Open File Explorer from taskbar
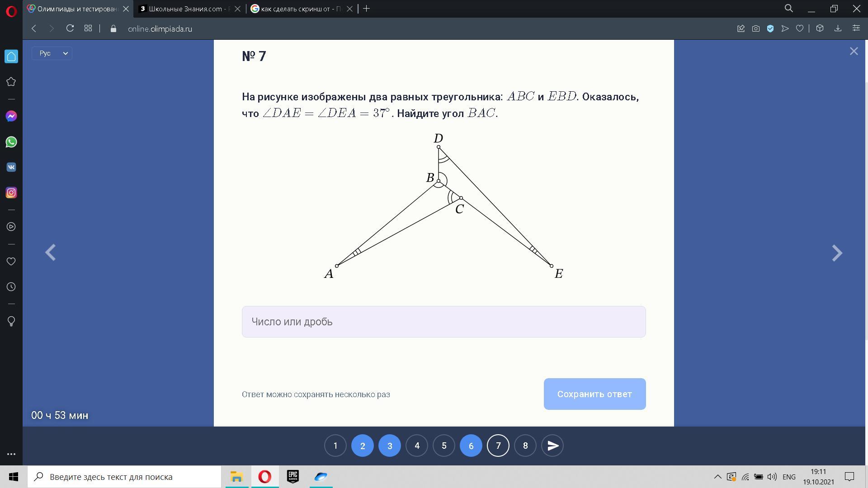This screenshot has height=488, width=868. click(x=236, y=477)
